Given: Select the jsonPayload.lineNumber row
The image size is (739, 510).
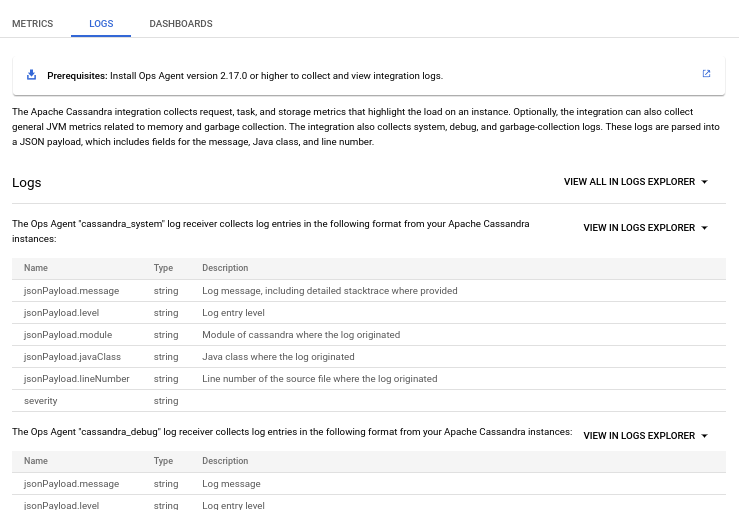Looking at the screenshot, I should 76,379.
